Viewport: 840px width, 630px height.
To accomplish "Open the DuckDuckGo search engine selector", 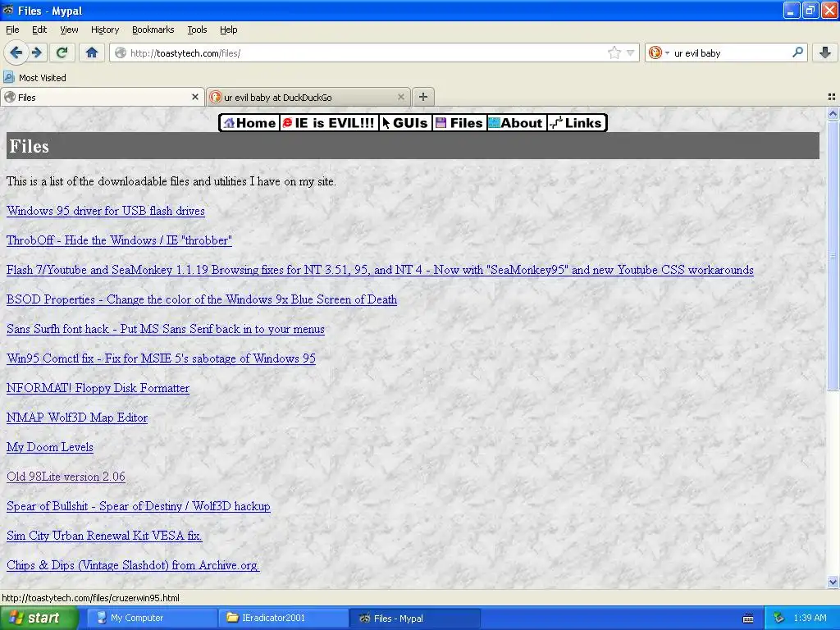I will [659, 52].
